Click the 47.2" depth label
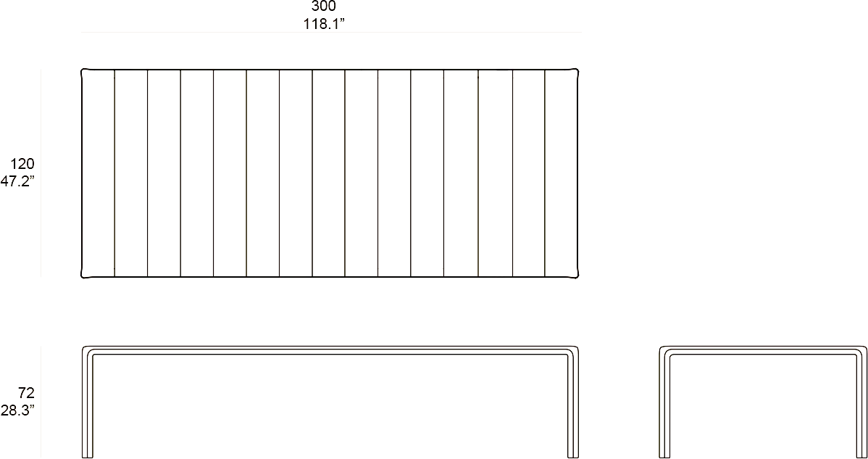 pos(17,181)
